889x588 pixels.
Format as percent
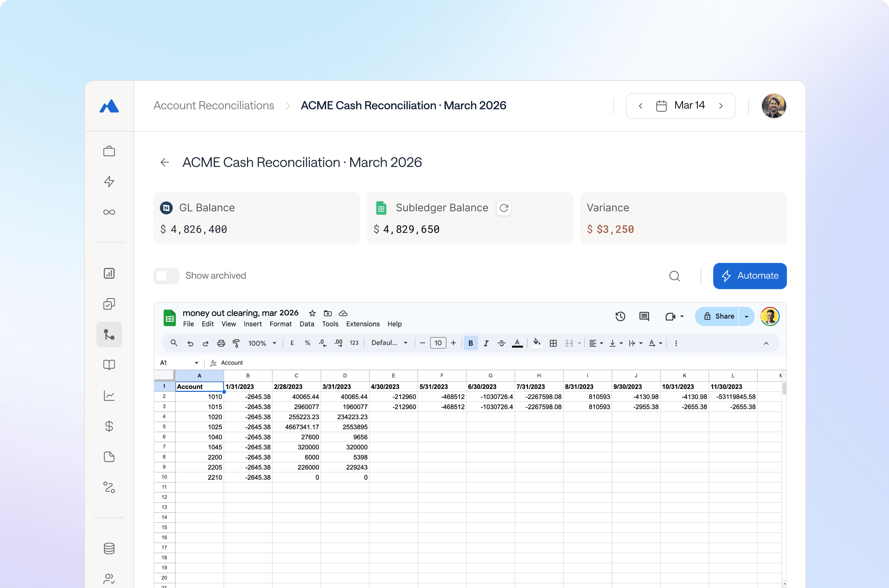307,343
